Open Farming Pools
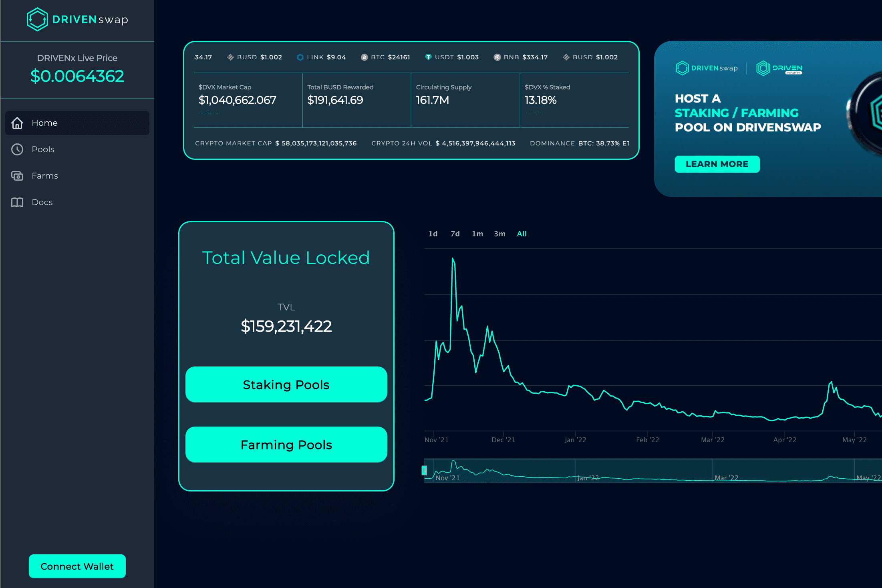 point(286,445)
